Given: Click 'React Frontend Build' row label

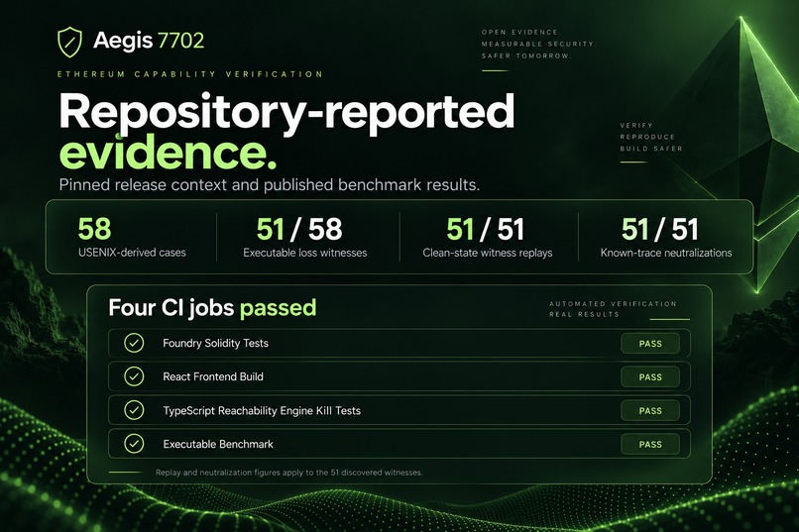Looking at the screenshot, I should click(x=213, y=376).
